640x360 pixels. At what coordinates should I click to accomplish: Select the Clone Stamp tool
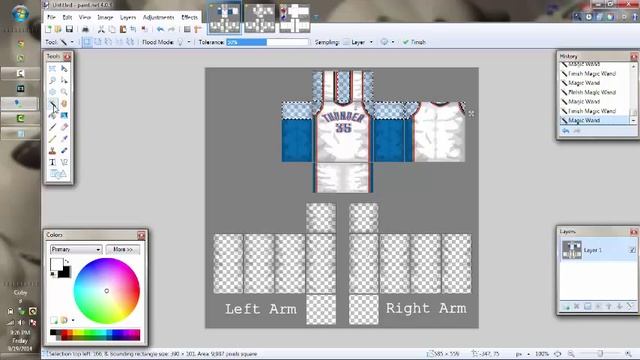coord(53,151)
